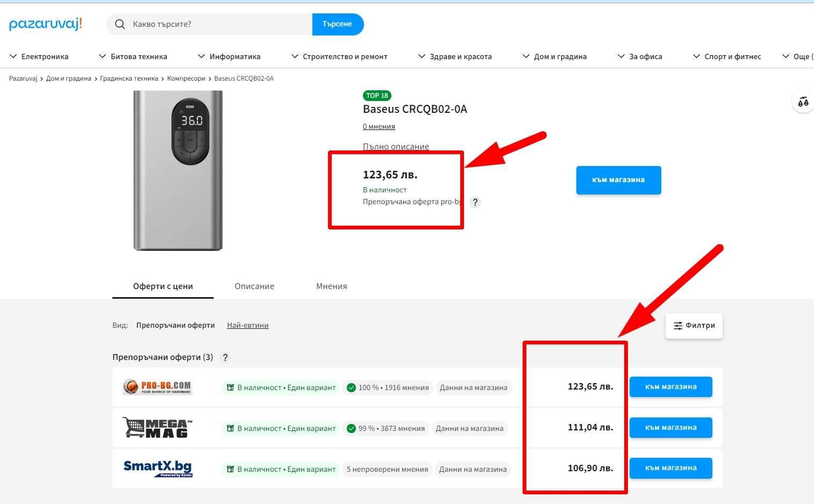
Task: Open the Филтри filters button
Action: [x=694, y=326]
